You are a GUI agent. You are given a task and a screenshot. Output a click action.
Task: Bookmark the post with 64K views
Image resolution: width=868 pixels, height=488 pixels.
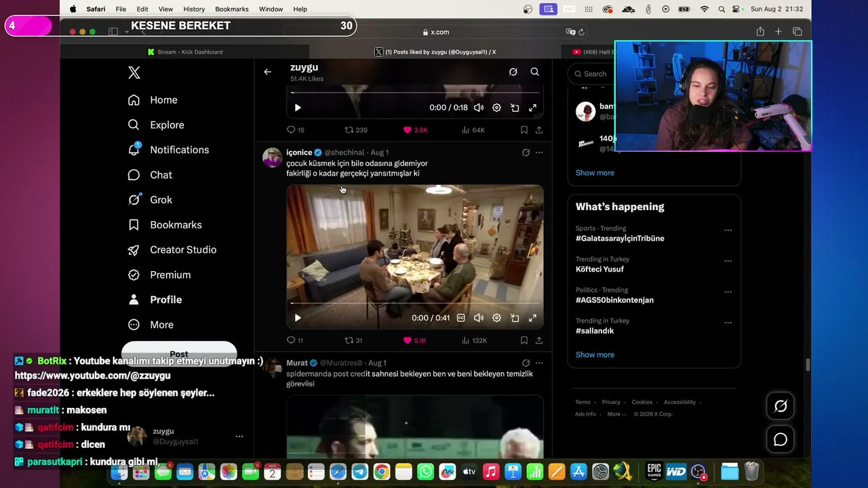(524, 130)
